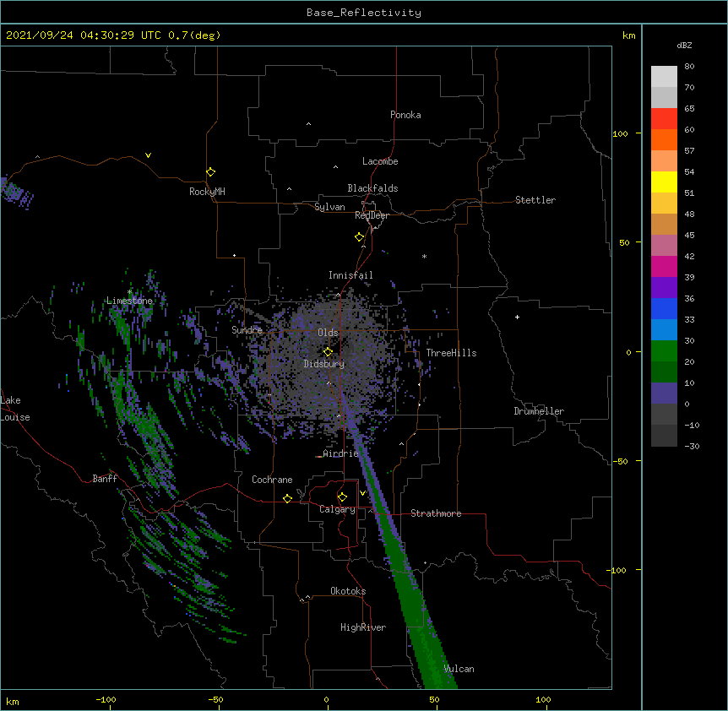Click the RockyMH label
The image size is (728, 711).
click(207, 192)
